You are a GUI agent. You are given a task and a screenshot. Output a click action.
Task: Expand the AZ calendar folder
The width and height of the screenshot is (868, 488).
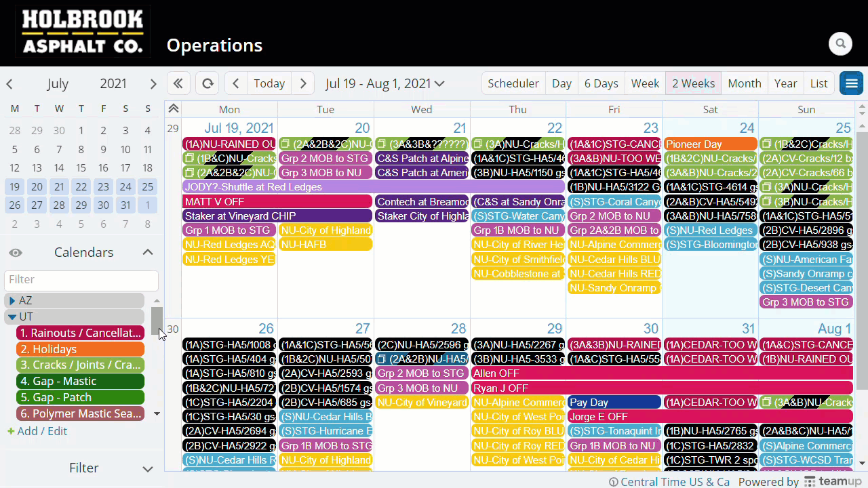coord(12,300)
